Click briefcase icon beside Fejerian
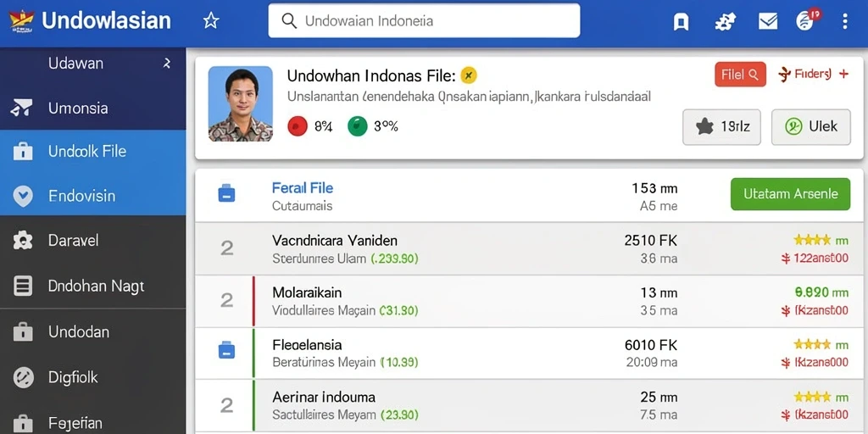 pyautogui.click(x=23, y=424)
